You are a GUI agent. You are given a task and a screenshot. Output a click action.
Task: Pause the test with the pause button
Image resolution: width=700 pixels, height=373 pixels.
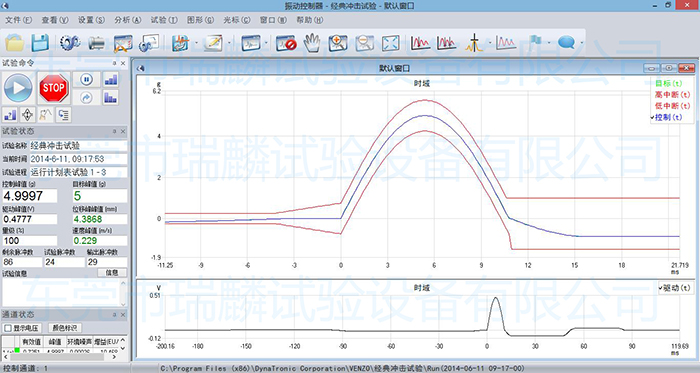pyautogui.click(x=87, y=80)
